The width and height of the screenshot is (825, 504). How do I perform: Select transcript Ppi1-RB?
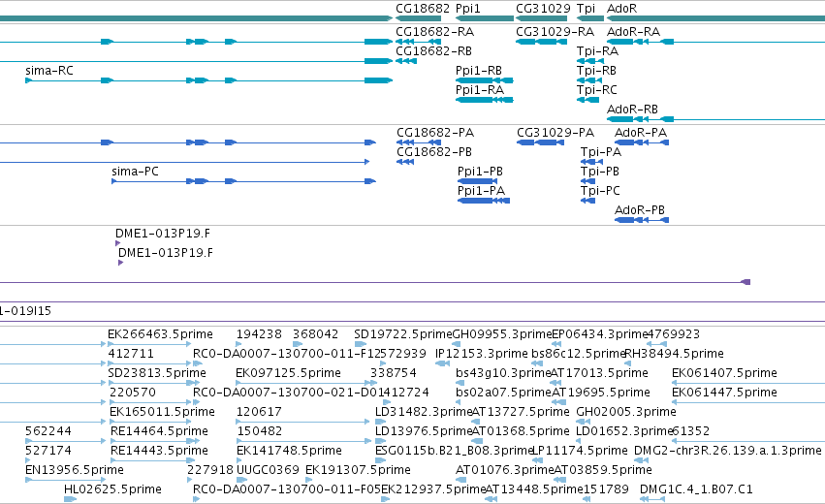(479, 71)
